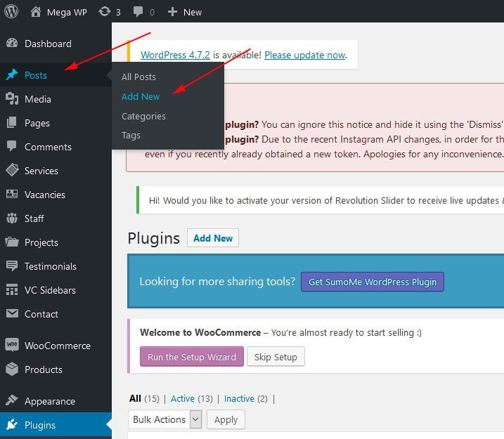Open the Dashboard menu item

tap(49, 44)
